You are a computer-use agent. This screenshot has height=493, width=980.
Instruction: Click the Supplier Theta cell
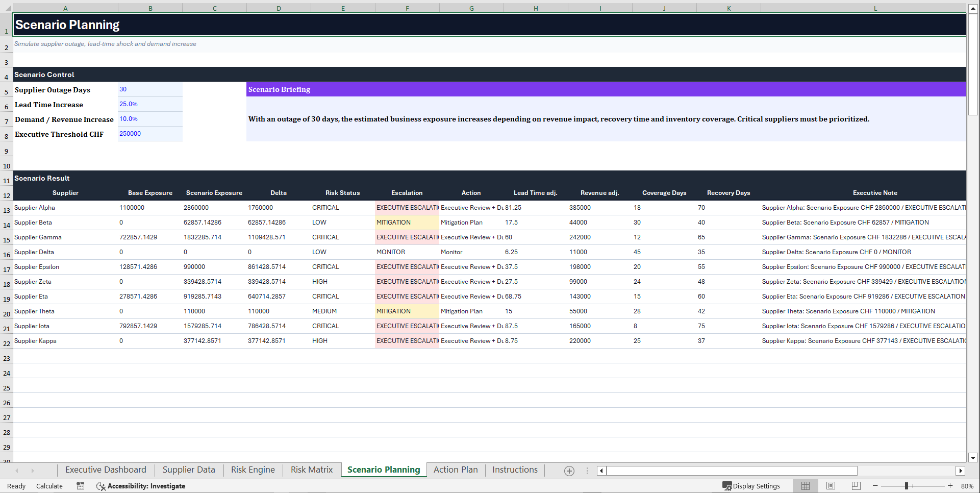(x=65, y=311)
